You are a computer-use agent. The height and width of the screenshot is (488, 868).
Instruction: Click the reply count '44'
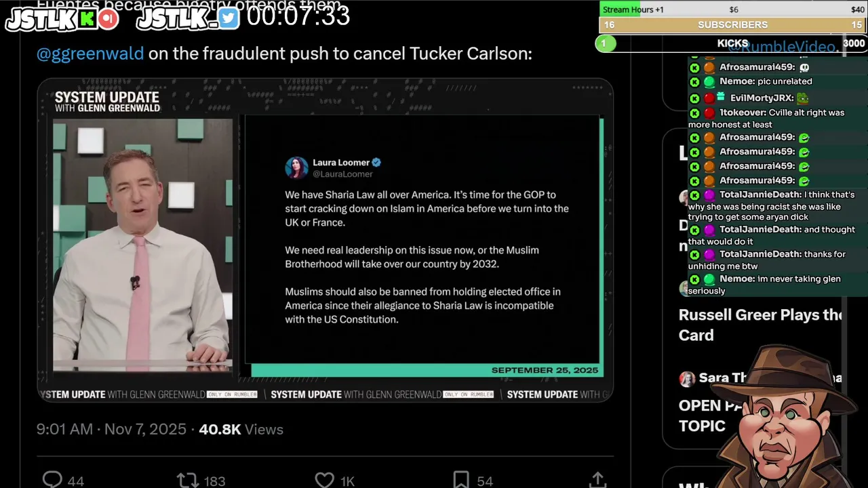pos(76,481)
